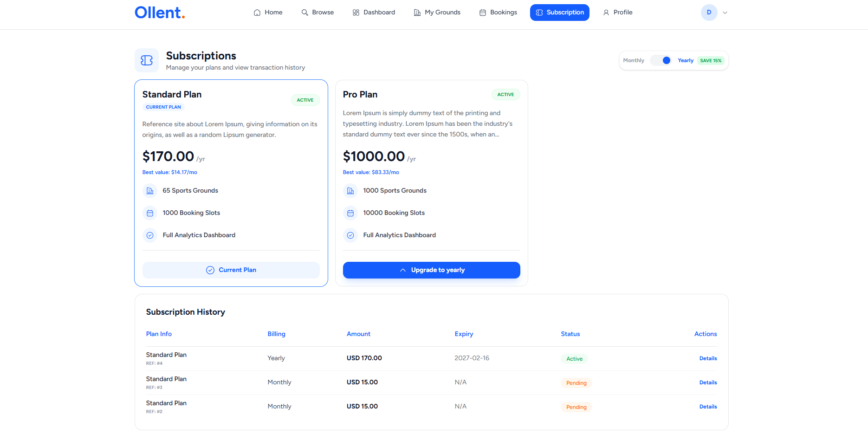Open Details for REF #2 row
Screen dimensions: 868x434
(708, 407)
